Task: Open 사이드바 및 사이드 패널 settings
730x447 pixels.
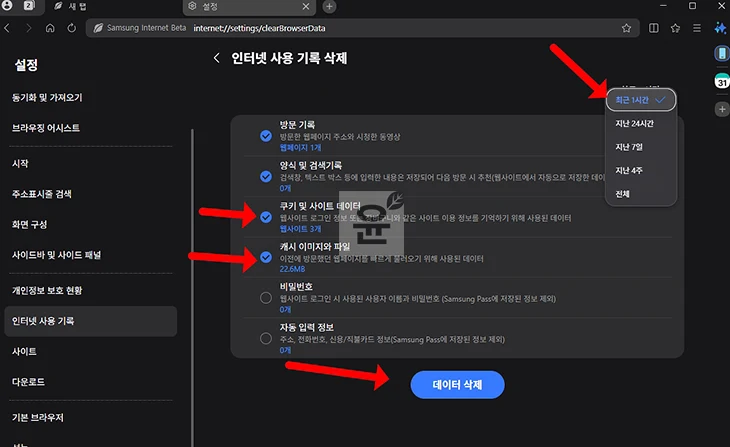Action: coord(56,255)
